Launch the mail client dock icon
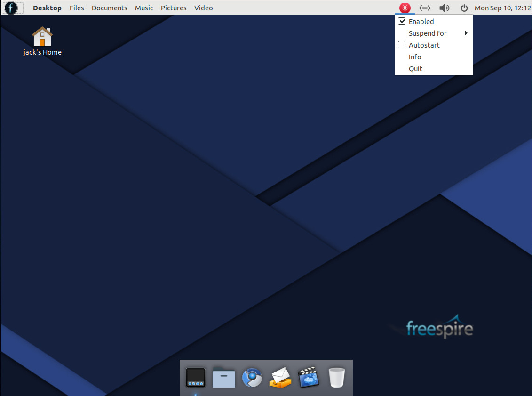Image resolution: width=532 pixels, height=396 pixels. (280, 377)
